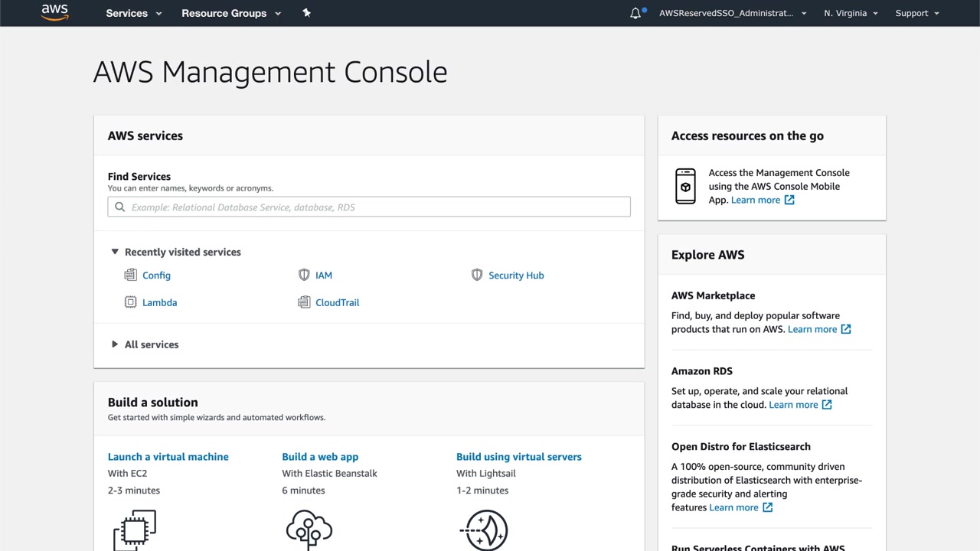
Task: Click the mobile app phone icon
Action: (x=685, y=186)
